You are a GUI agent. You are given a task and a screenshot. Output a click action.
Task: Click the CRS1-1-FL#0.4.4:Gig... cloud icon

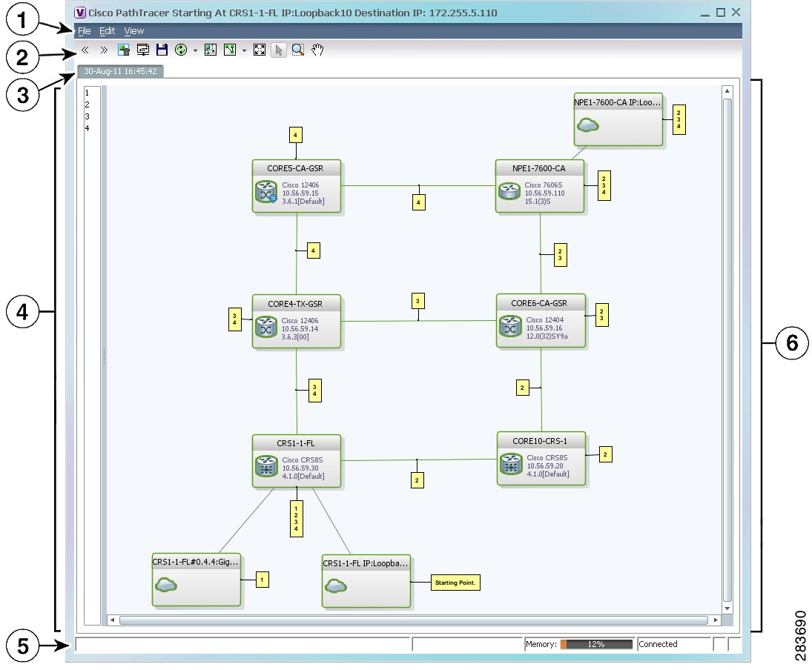165,585
